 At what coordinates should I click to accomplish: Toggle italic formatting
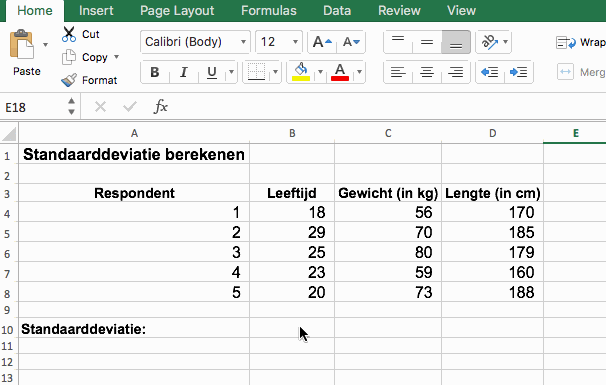coord(184,72)
